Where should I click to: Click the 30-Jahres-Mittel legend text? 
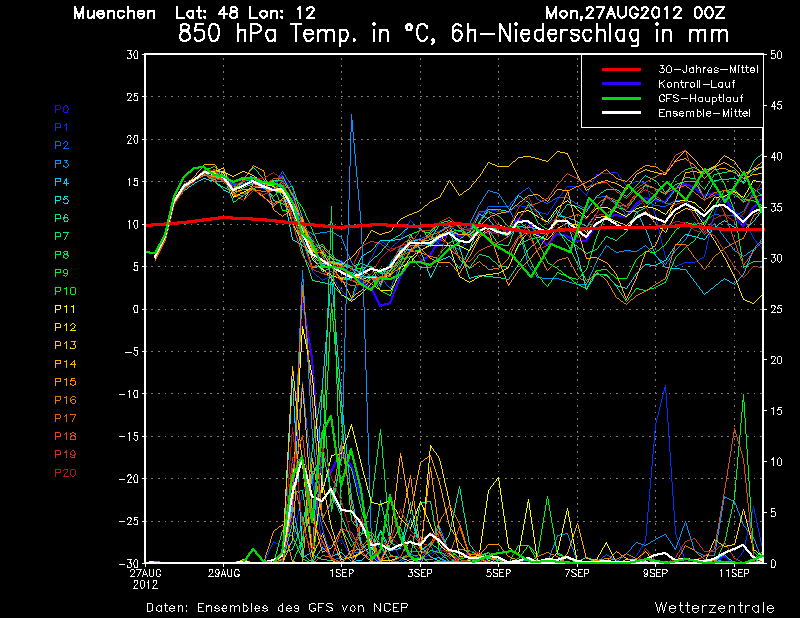(708, 69)
